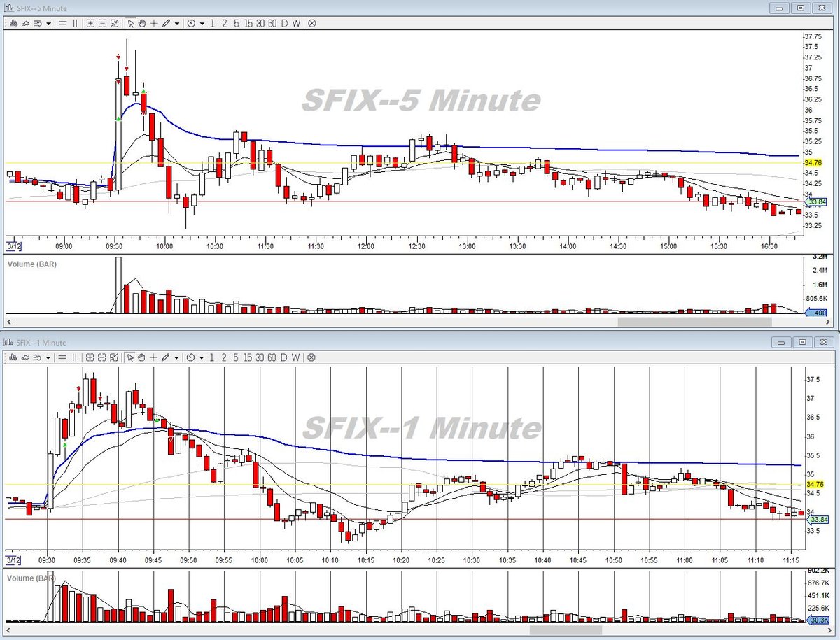840x640 pixels.
Task: Choose the 60 minute interval in 1 Minute chart
Action: pyautogui.click(x=272, y=357)
